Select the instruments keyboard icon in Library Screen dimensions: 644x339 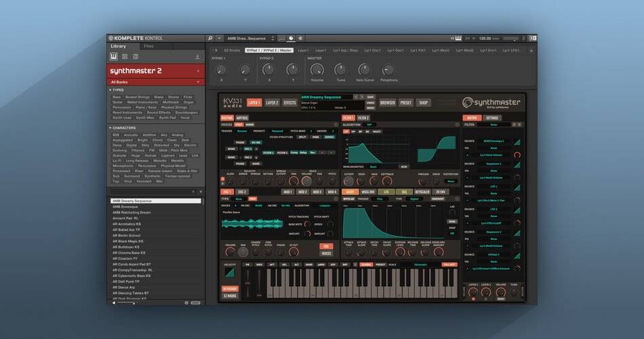[114, 57]
